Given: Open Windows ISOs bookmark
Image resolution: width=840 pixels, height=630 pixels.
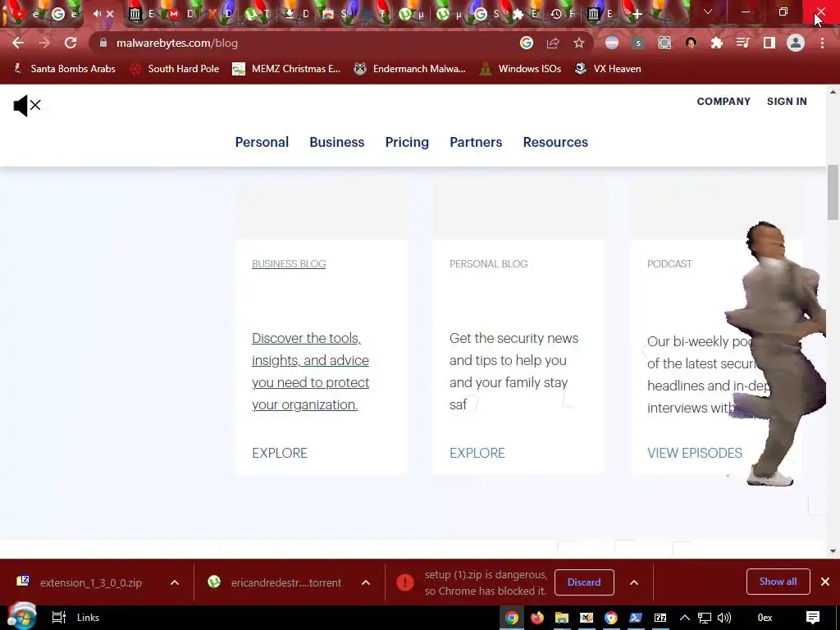Looking at the screenshot, I should coord(520,69).
